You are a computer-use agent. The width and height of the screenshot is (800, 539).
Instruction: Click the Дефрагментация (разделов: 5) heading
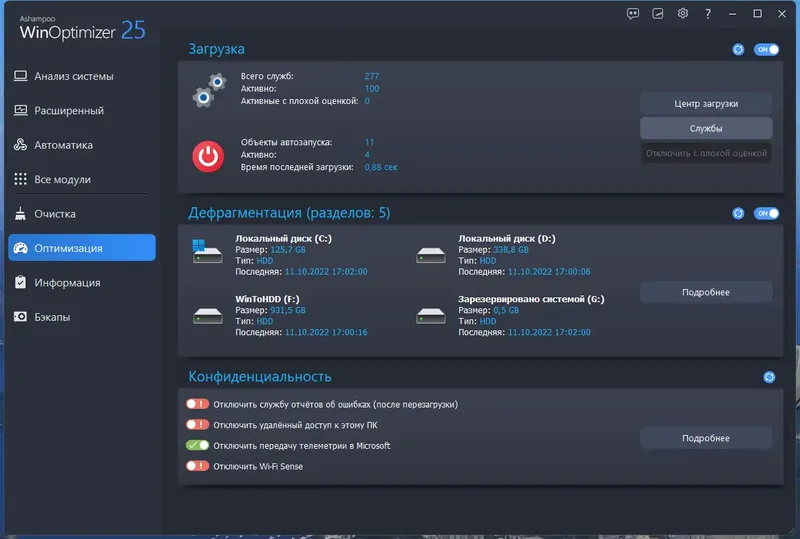click(289, 213)
